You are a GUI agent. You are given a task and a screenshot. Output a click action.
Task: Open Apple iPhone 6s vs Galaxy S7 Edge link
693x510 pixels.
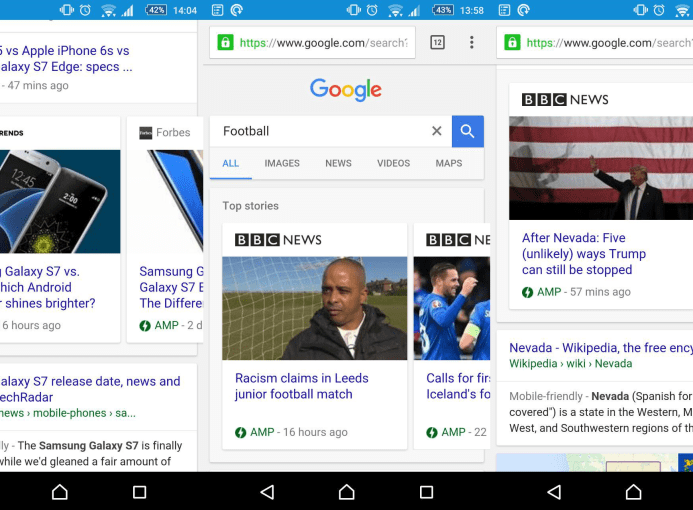tap(66, 59)
